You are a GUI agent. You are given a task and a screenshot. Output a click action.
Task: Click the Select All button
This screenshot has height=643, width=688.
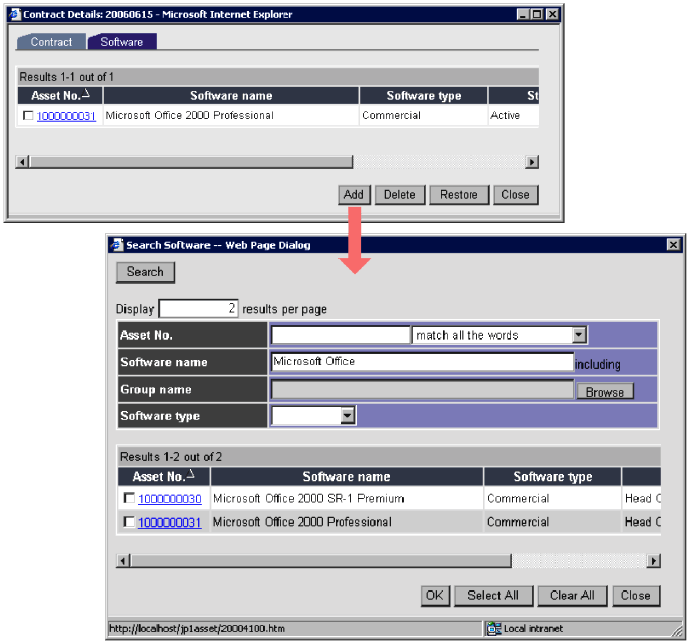[x=493, y=596]
